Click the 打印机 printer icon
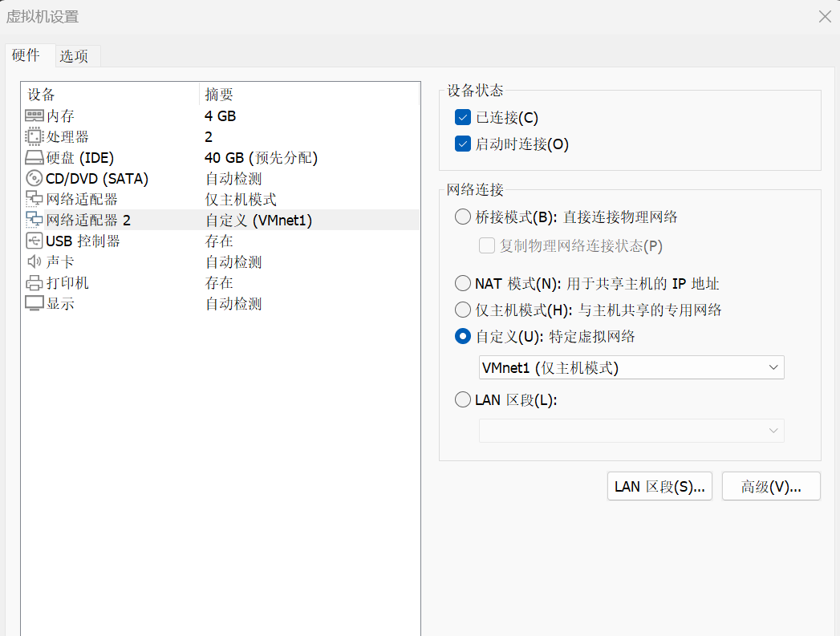 coord(34,283)
